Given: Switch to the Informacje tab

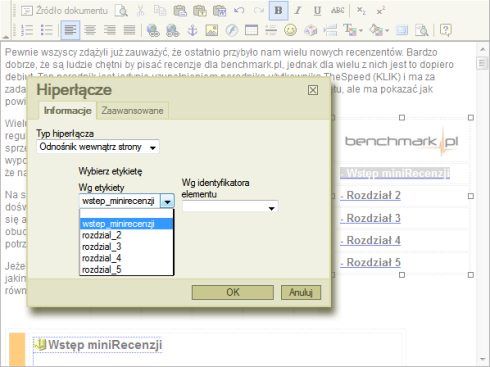Looking at the screenshot, I should coord(68,110).
